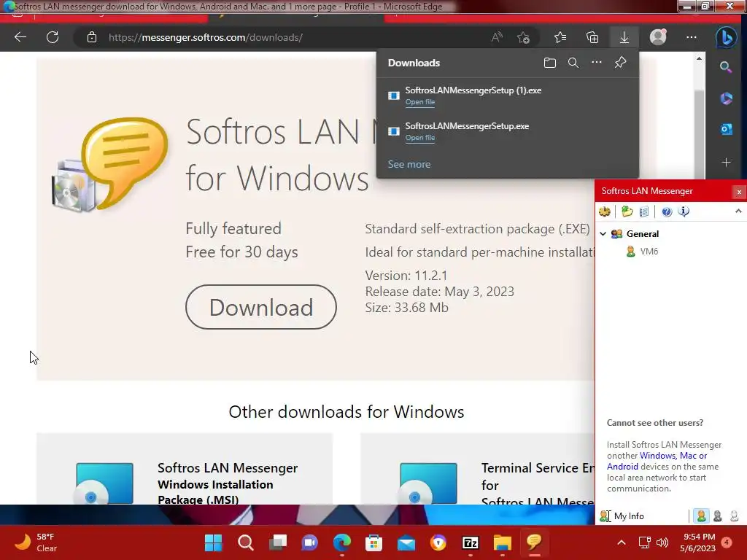Screen dimensions: 747x560
Task: Toggle Read aloud icon in address bar
Action: [496, 38]
